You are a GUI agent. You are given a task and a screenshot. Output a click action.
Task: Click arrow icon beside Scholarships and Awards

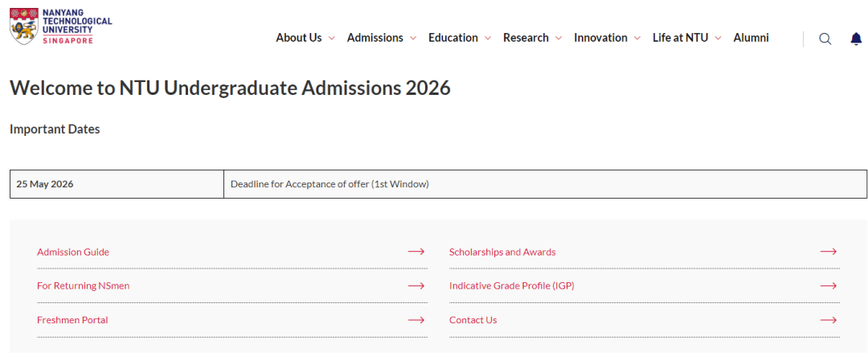pyautogui.click(x=828, y=252)
